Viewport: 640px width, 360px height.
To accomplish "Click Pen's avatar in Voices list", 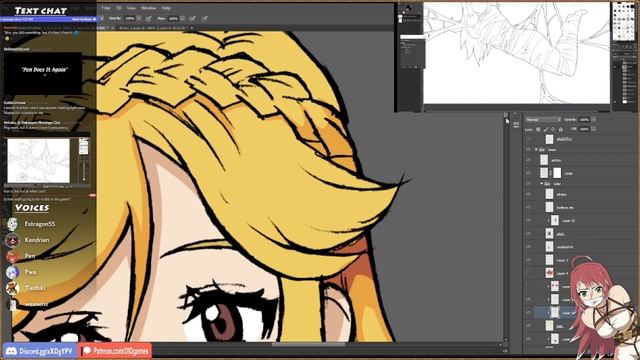I will coord(13,256).
